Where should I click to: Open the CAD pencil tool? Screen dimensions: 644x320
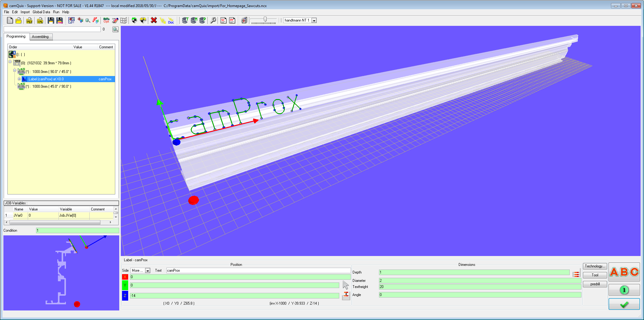115,20
